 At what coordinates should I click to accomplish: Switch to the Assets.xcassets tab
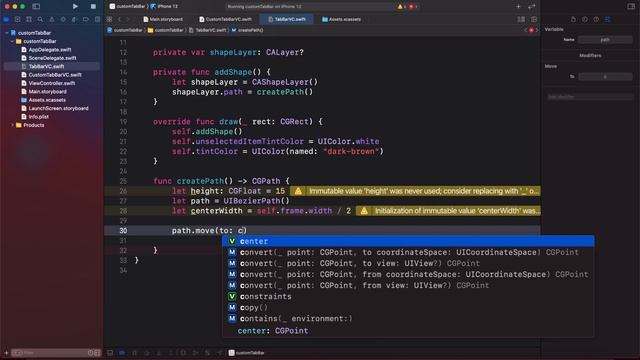coord(341,19)
